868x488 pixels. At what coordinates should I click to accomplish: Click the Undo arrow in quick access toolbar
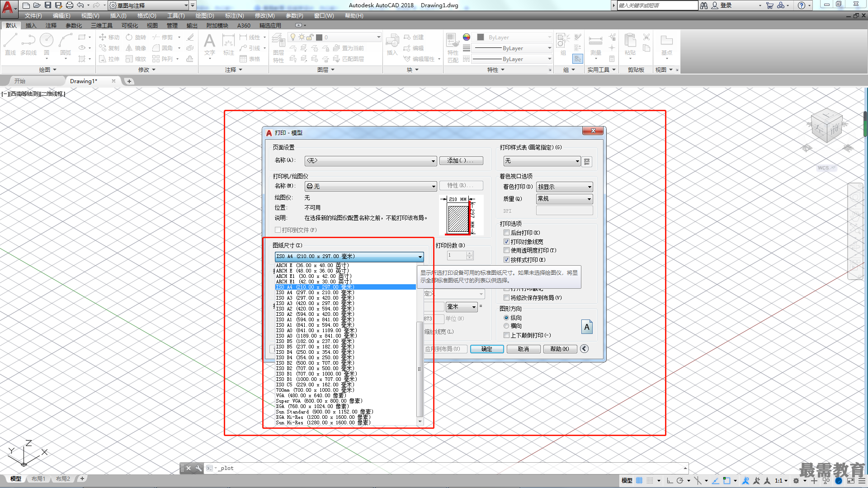pos(80,5)
